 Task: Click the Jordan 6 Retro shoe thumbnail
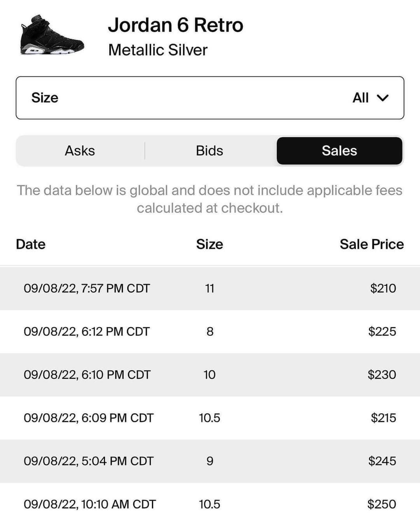(52, 36)
